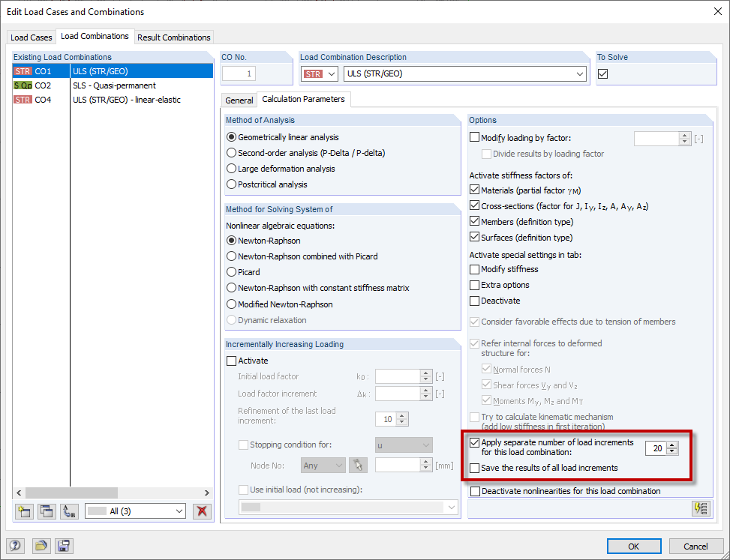
Task: Switch to the Result Combinations tab
Action: (x=173, y=36)
